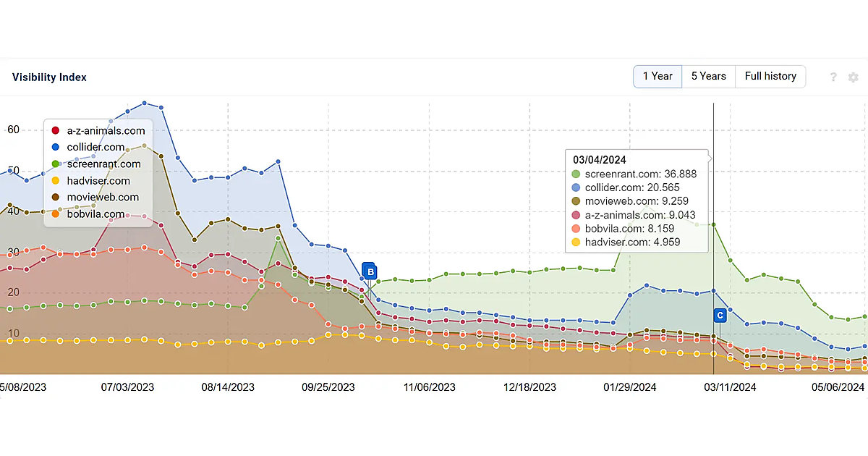Click the 09/25/2023 x-axis date label
Viewport: 868px width, 456px height.
click(328, 387)
